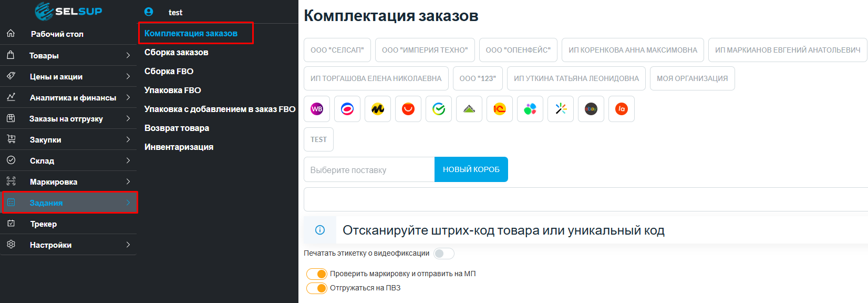Open Комплектация заказов submenu item

[191, 33]
